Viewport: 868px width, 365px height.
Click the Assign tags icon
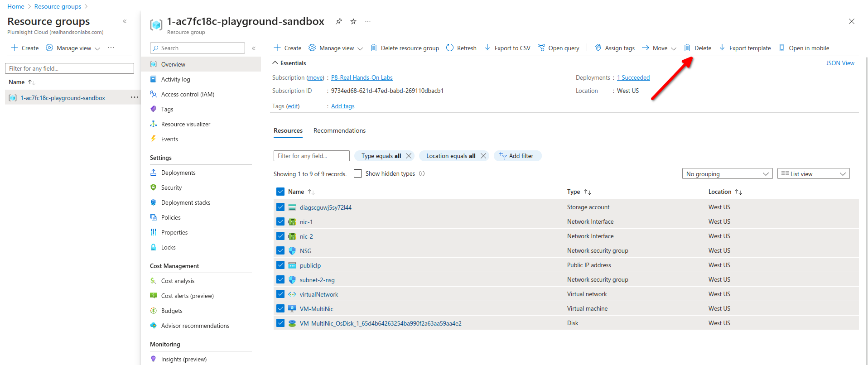coord(598,48)
